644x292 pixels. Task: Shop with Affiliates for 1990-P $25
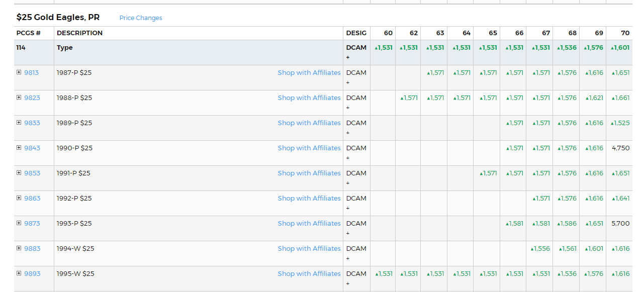pos(309,148)
